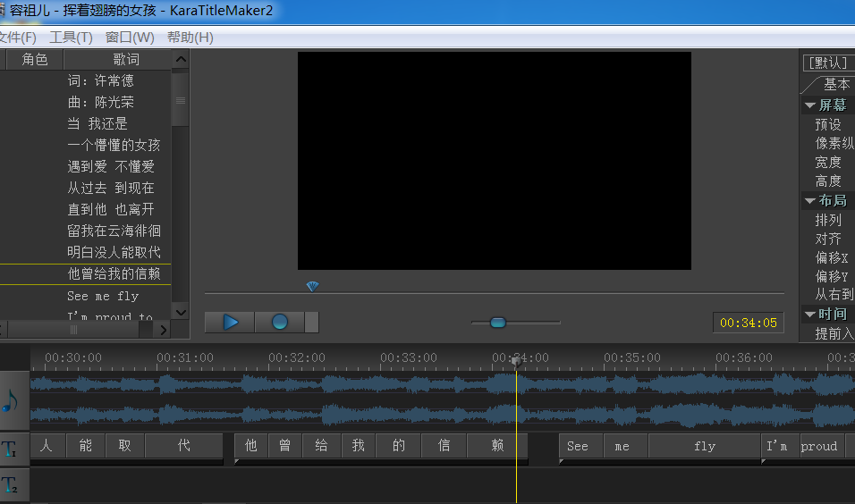Select timeline syllable block 曾

click(x=284, y=446)
